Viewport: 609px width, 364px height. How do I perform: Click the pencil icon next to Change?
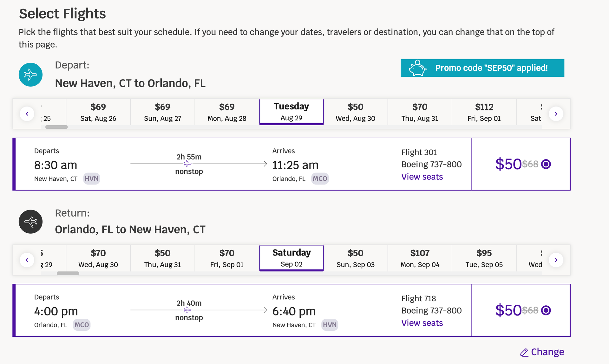[524, 352]
